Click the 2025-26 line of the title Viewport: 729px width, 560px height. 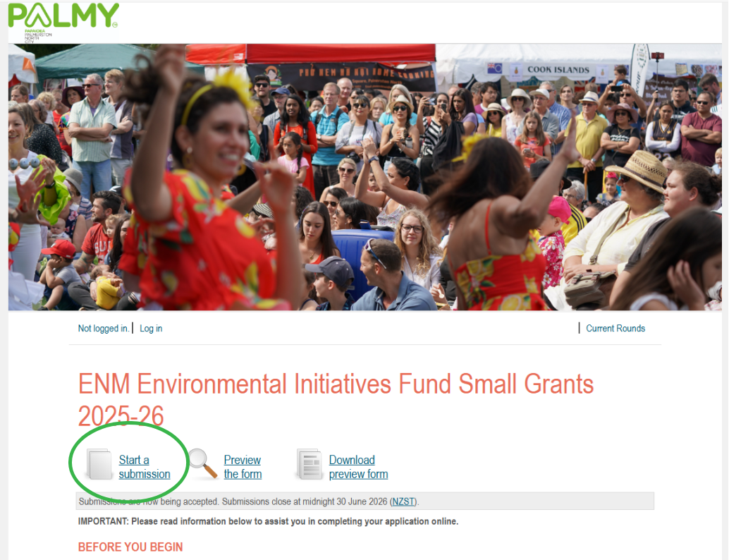pos(121,417)
